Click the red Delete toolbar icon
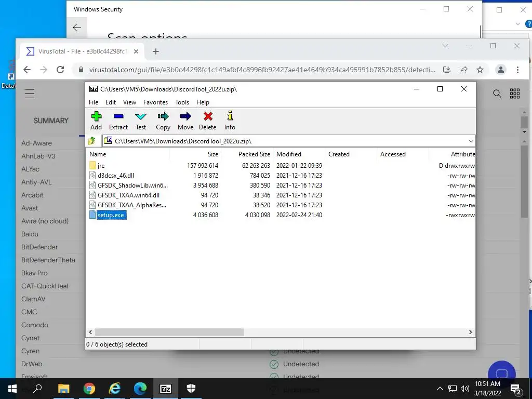This screenshot has width=532, height=399. point(208,121)
